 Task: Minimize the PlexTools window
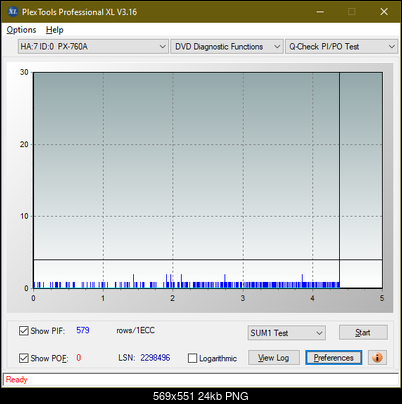pos(320,12)
